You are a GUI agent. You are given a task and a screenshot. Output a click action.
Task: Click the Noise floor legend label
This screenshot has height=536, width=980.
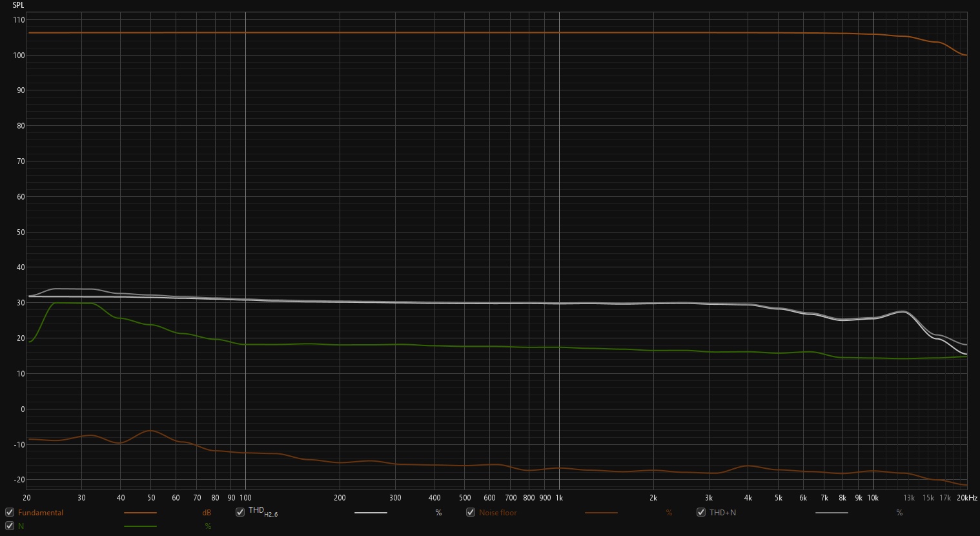point(498,513)
